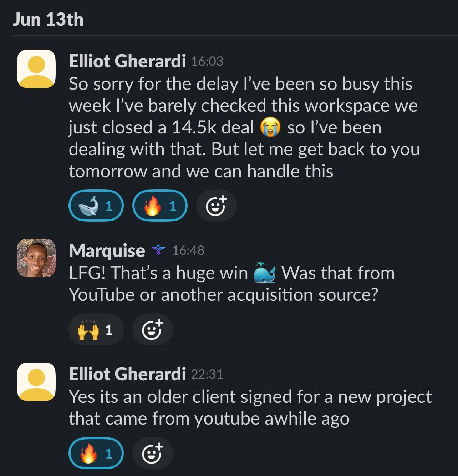Add a reaction to the 16:03 message
Viewport: 458px width, 476px height.
coord(216,206)
